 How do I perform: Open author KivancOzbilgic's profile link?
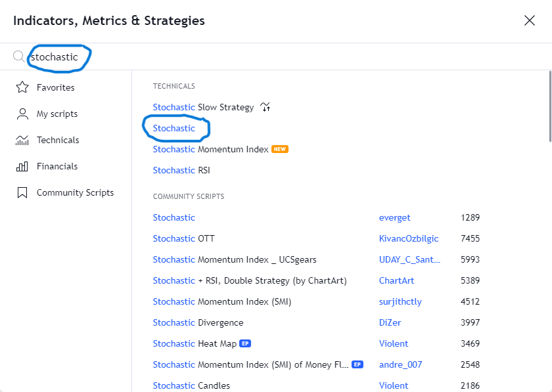409,238
